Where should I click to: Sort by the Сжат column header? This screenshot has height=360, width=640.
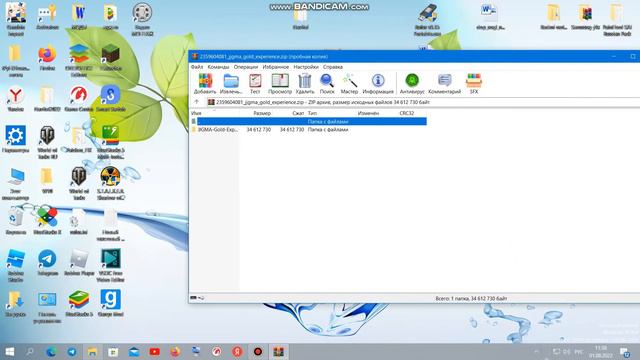[298, 113]
